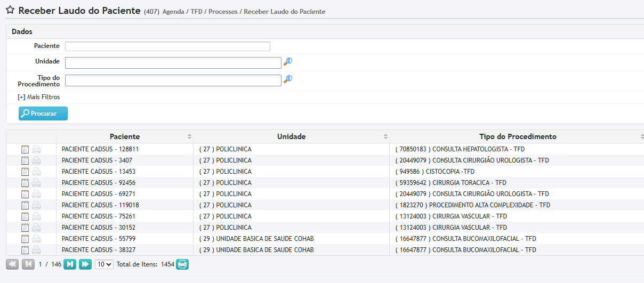Screen dimensions: 644x283
Task: Click Tipo do Procedimento input field
Action: tap(173, 80)
